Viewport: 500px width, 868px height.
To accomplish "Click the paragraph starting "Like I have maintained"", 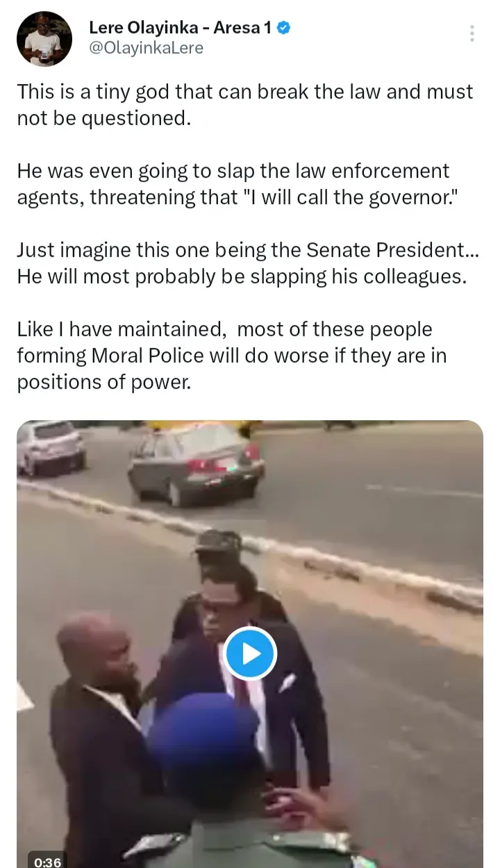I will pos(232,355).
